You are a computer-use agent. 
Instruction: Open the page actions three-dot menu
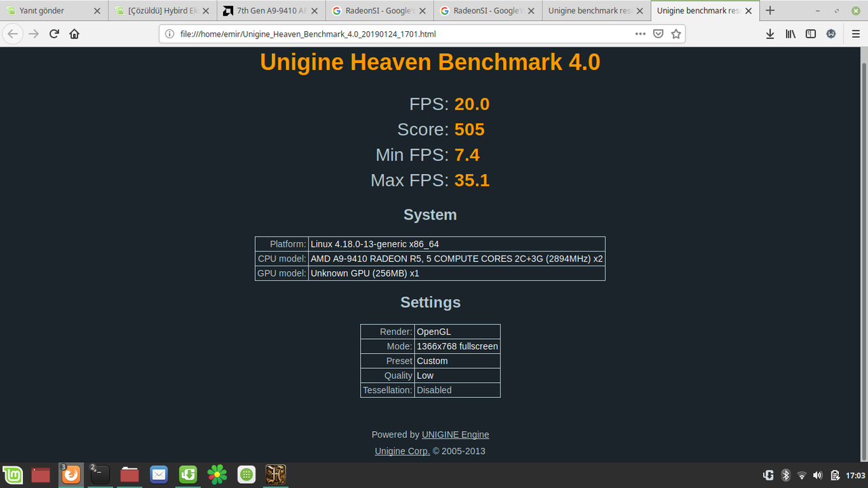click(x=640, y=34)
